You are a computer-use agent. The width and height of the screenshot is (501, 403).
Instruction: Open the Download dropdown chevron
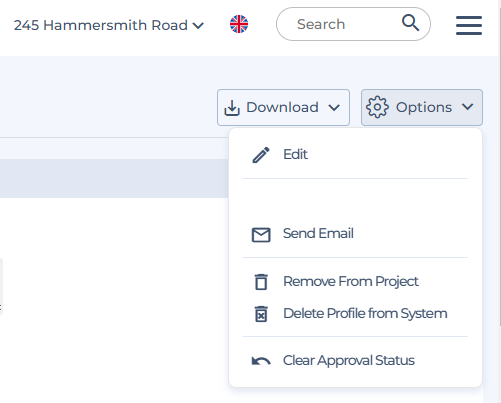tap(334, 108)
